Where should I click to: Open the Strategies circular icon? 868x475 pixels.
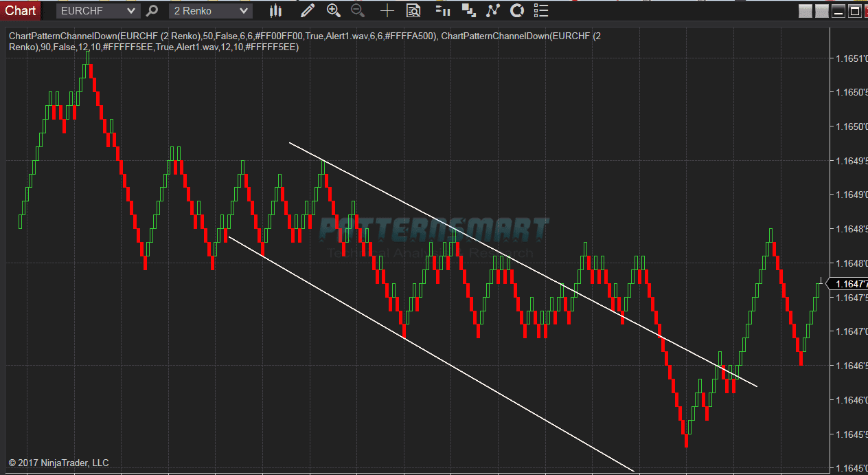[517, 10]
